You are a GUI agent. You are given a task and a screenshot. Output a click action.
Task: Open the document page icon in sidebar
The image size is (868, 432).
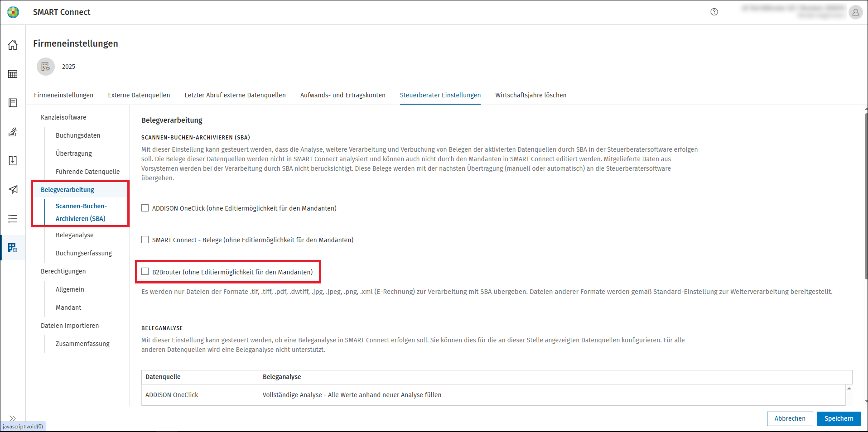[13, 103]
